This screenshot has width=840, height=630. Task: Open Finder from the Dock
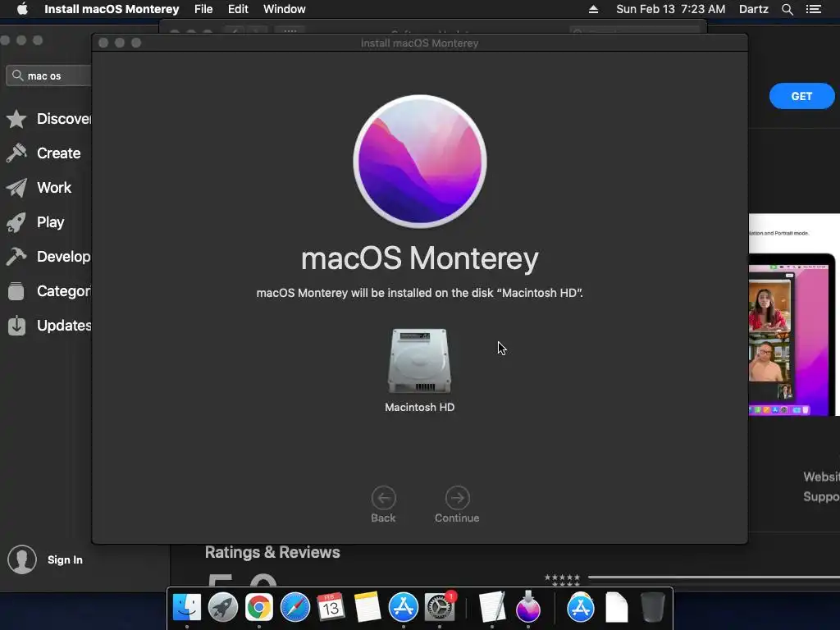click(x=187, y=608)
